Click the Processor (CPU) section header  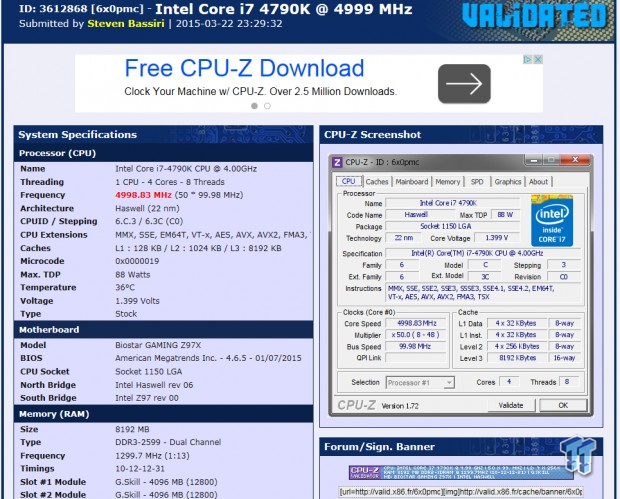point(163,153)
